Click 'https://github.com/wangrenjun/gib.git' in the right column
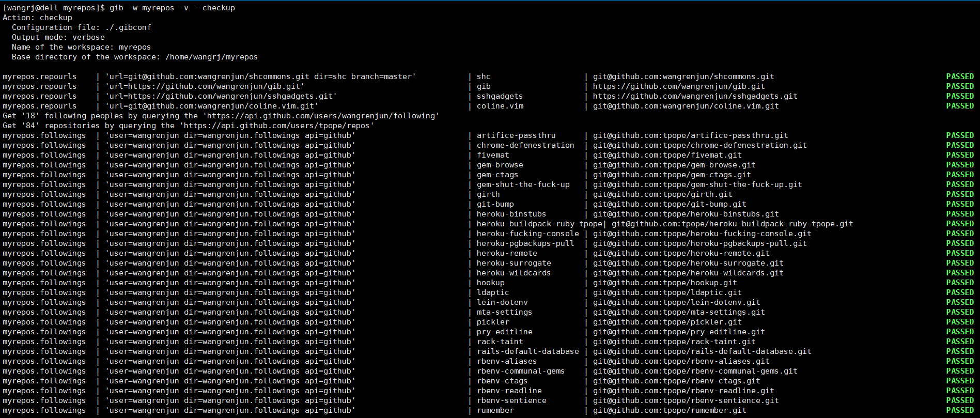 pos(679,86)
